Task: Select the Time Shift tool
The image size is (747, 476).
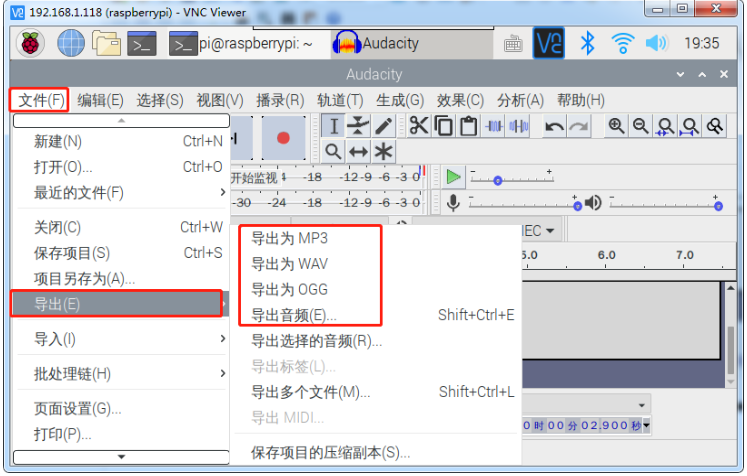Action: click(x=359, y=151)
